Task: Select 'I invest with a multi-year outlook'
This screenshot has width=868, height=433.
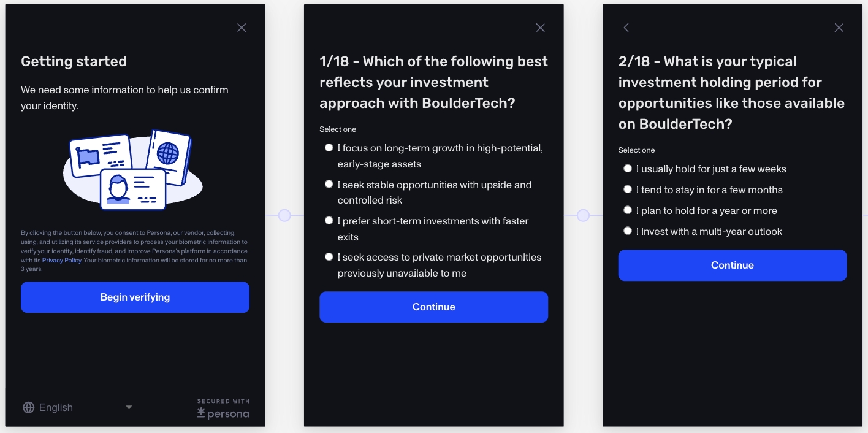Action: click(x=628, y=231)
